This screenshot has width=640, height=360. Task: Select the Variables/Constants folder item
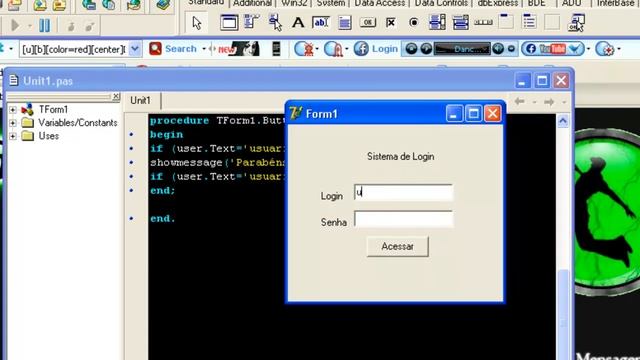point(78,122)
